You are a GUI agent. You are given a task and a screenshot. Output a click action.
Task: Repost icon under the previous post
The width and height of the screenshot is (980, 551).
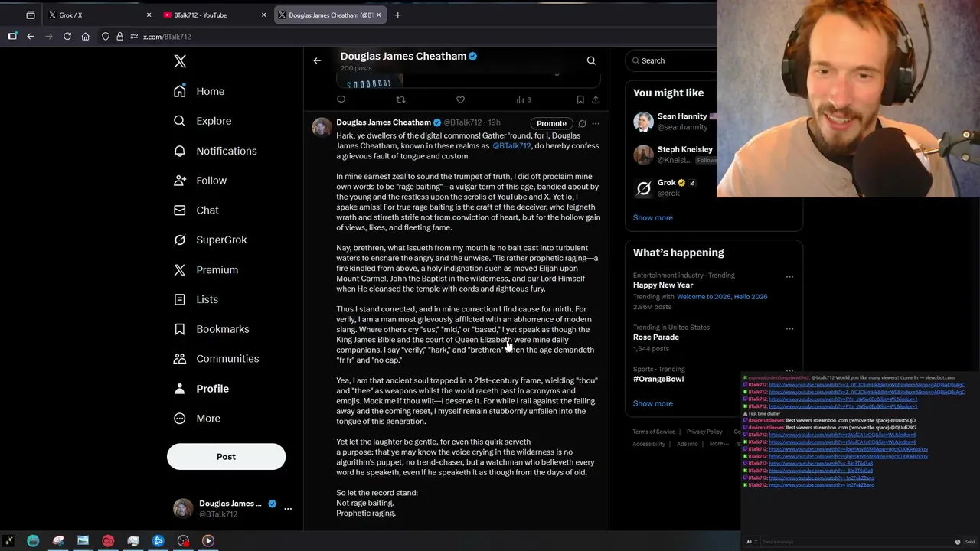(400, 99)
